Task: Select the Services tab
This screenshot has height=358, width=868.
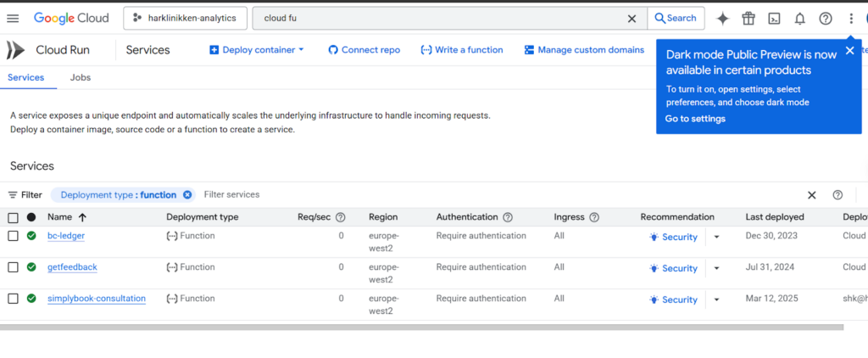Action: coord(25,77)
